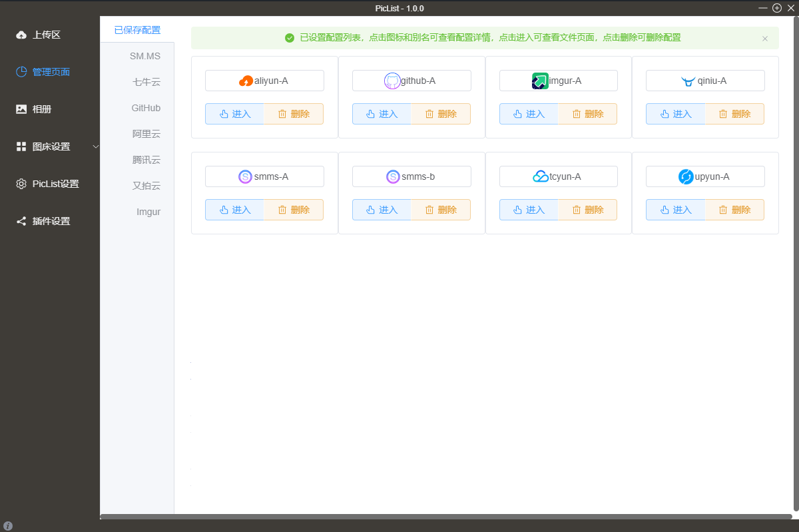The height and width of the screenshot is (532, 799).
Task: Enter the aliyun-A file page via 进入
Action: (x=234, y=114)
